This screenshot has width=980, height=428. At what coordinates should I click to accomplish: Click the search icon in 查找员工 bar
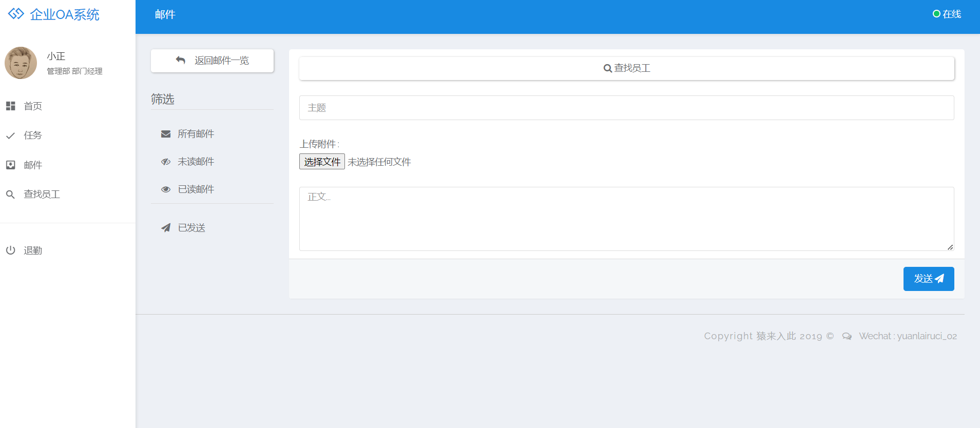(x=608, y=68)
